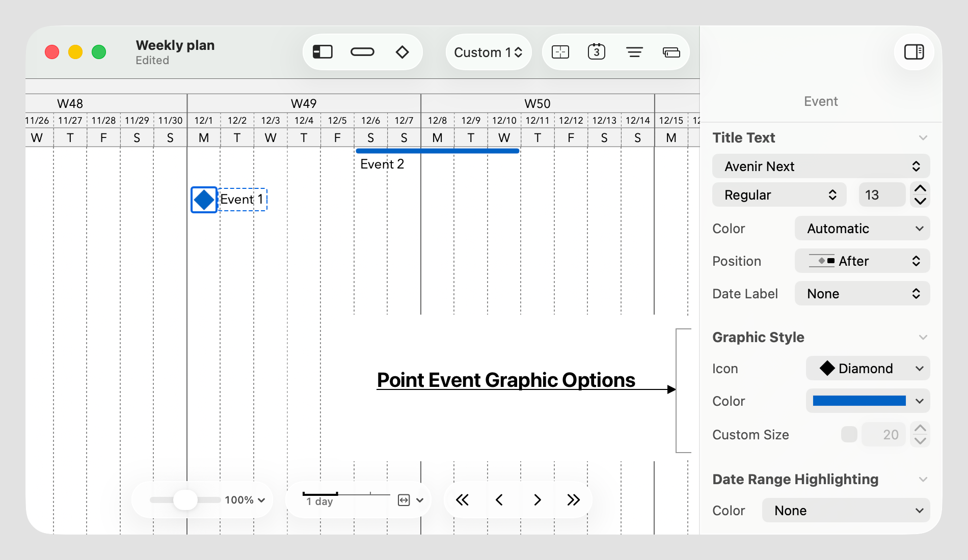Viewport: 968px width, 560px height.
Task: Open the calendar date icon in toolbar
Action: 597,51
